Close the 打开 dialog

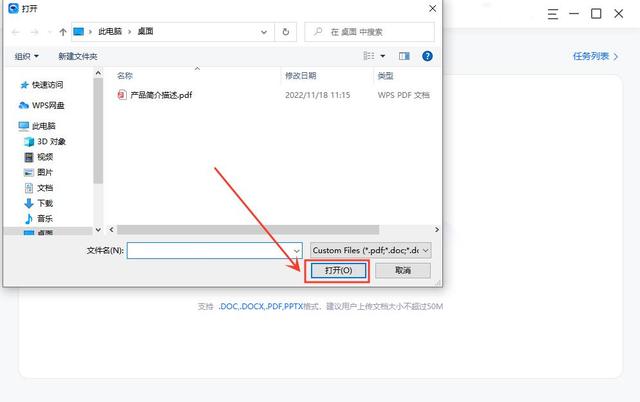click(433, 9)
